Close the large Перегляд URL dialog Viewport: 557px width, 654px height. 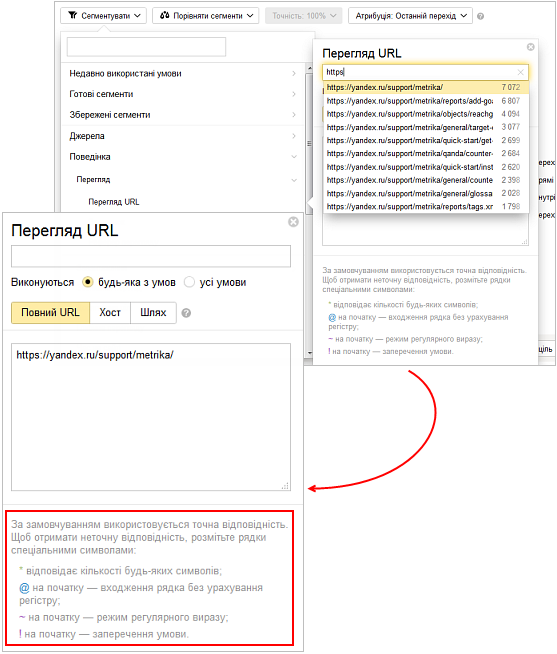click(x=293, y=221)
